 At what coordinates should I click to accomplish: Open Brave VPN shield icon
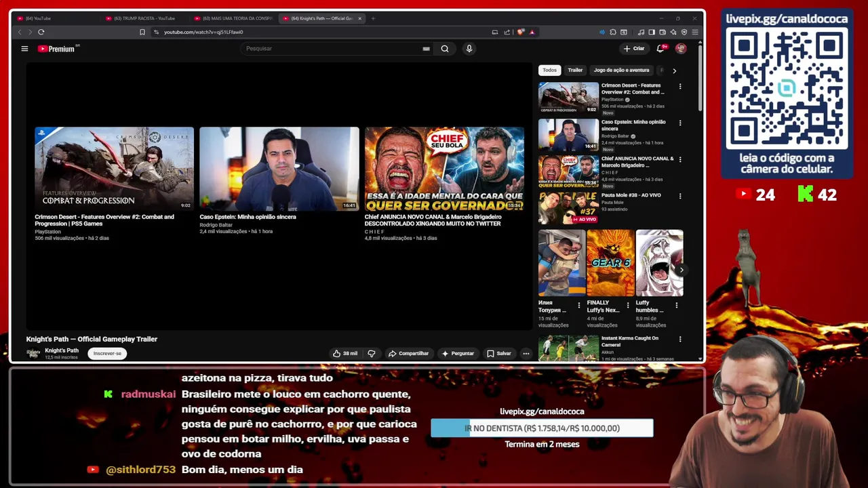684,32
